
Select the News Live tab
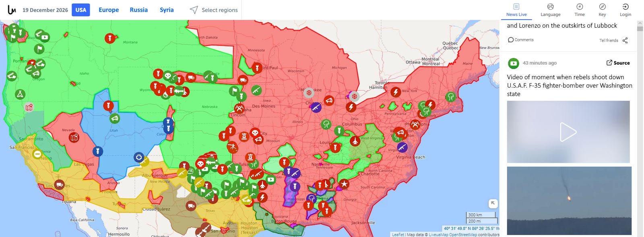[x=516, y=10]
